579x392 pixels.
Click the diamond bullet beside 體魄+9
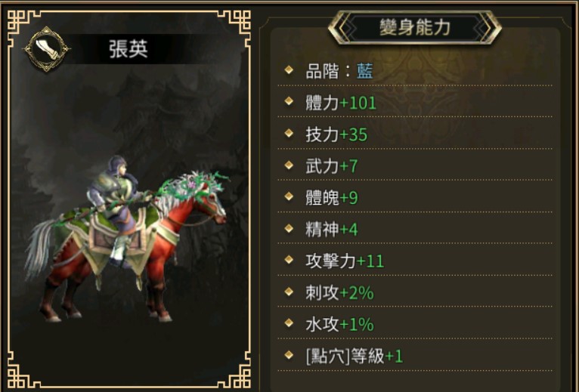[289, 196]
